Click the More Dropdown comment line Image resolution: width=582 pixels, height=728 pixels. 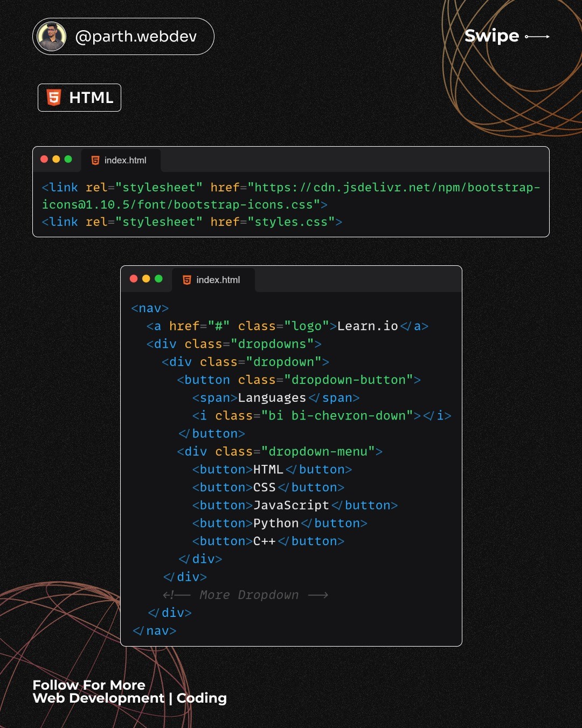click(x=245, y=595)
